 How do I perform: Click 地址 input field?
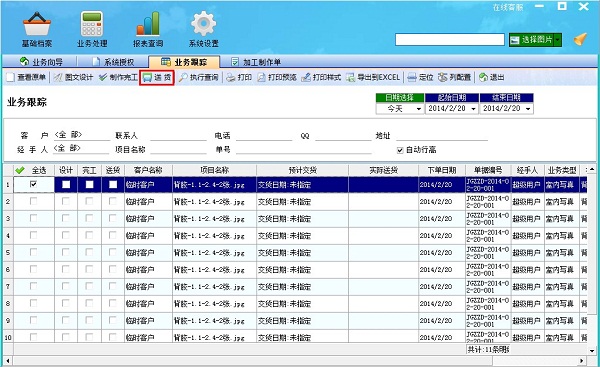point(442,135)
